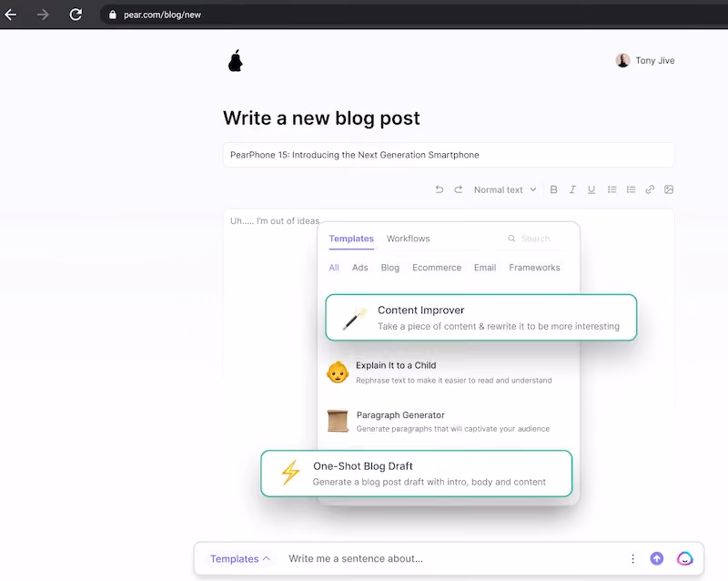Toggle underline formatting
The width and height of the screenshot is (728, 581).
591,189
